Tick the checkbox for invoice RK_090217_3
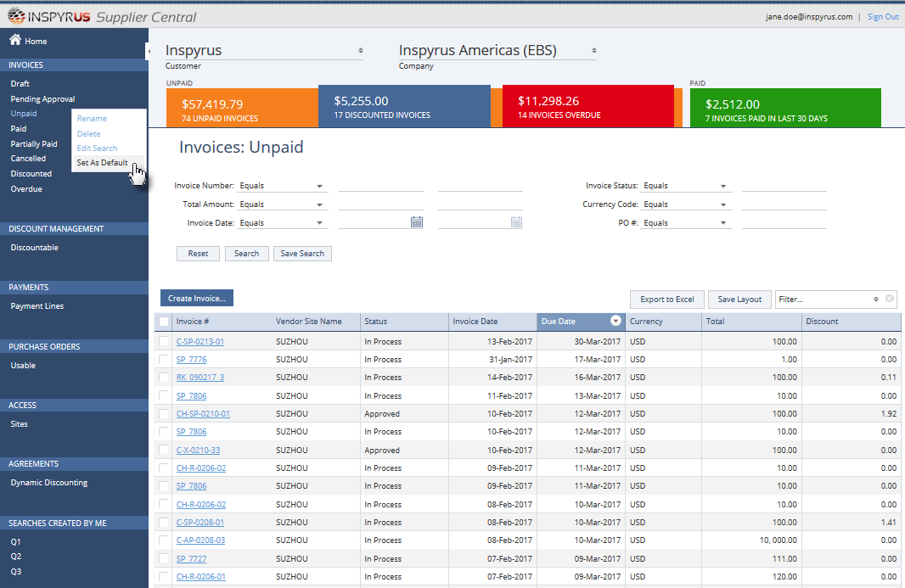The height and width of the screenshot is (588, 905). 164,378
